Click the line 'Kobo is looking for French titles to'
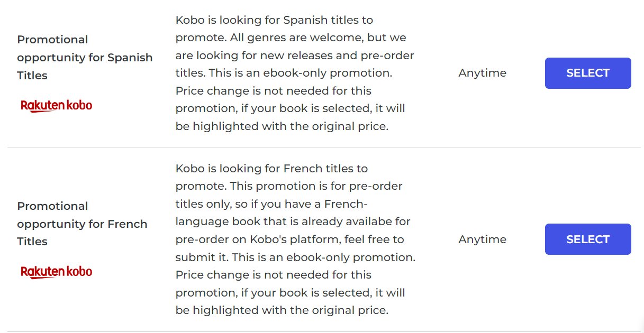This screenshot has width=644, height=333. [271, 169]
